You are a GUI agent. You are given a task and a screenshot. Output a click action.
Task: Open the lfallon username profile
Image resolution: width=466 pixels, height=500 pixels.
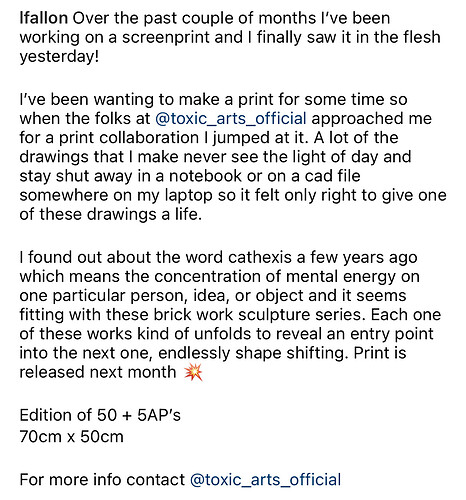(44, 18)
